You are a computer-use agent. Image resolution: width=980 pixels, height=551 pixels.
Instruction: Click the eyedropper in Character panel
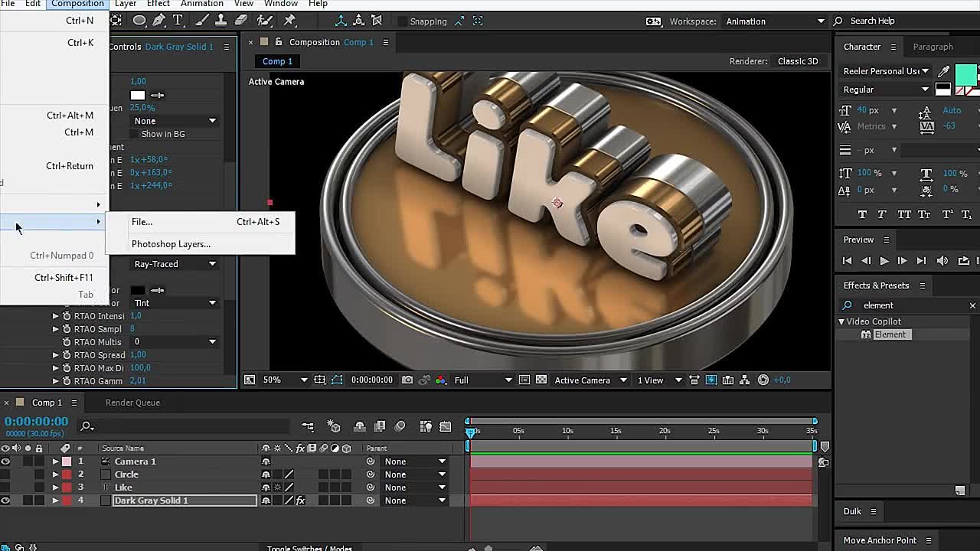pos(943,71)
